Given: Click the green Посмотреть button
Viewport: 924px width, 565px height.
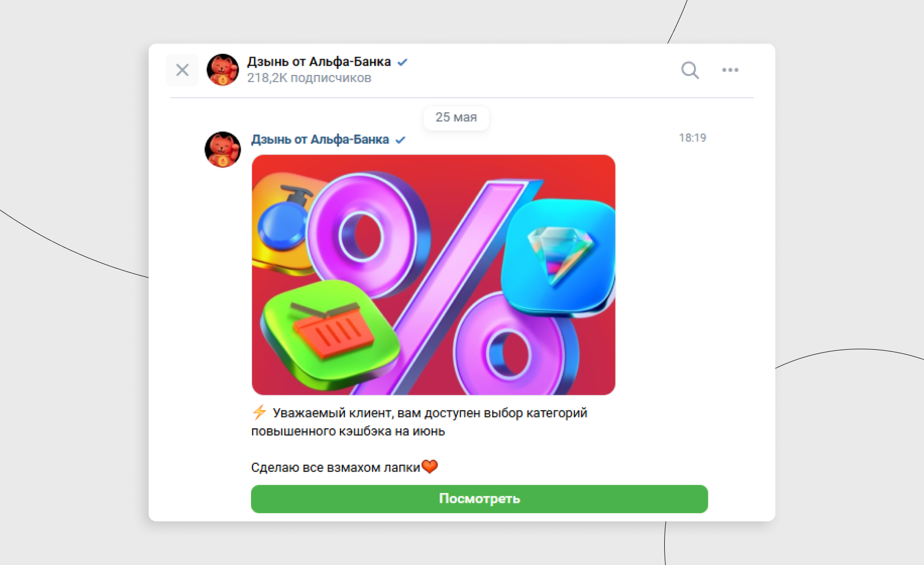Looking at the screenshot, I should pyautogui.click(x=479, y=499).
